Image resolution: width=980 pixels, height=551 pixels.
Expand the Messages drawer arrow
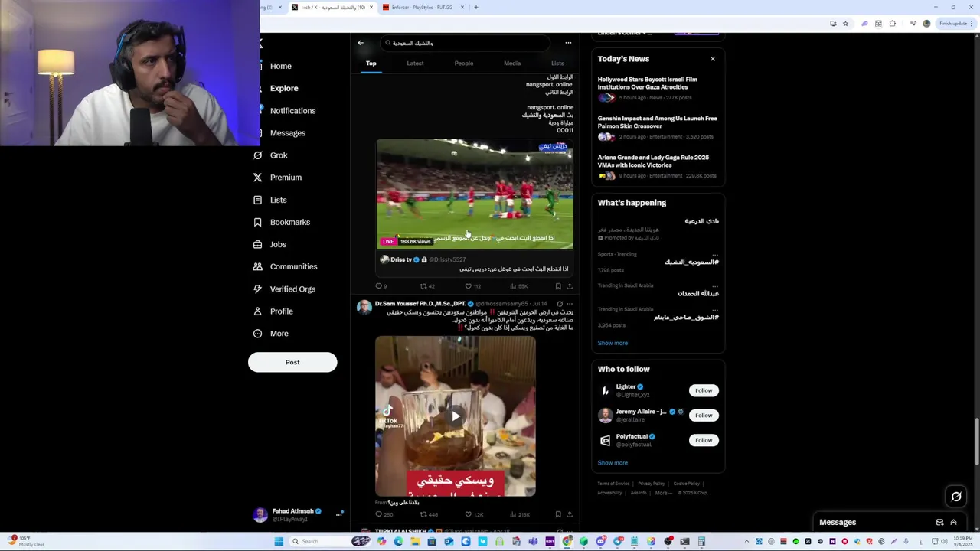(x=953, y=523)
